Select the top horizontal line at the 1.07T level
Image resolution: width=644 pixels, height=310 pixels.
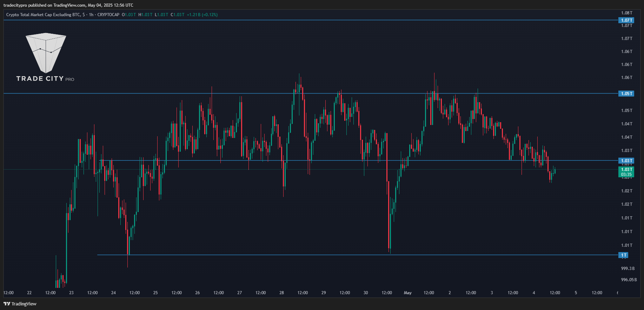[311, 20]
